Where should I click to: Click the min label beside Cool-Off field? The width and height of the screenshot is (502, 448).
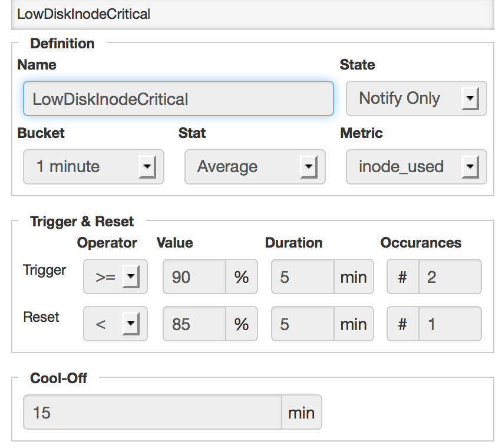(302, 412)
